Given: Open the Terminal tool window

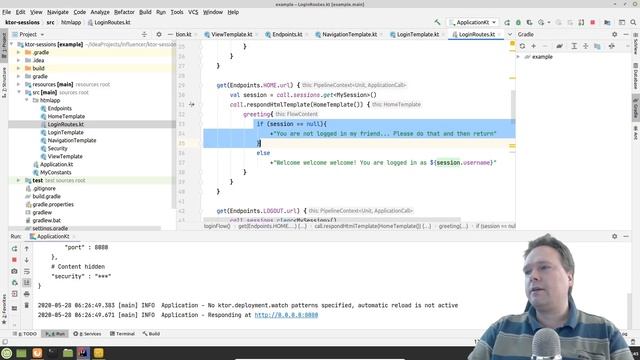Looking at the screenshot, I should [122, 334].
